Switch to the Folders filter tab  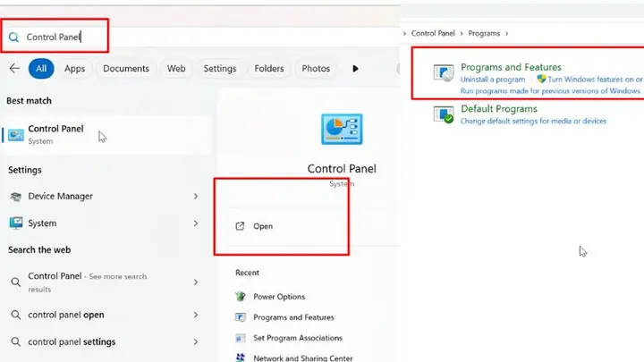(269, 69)
